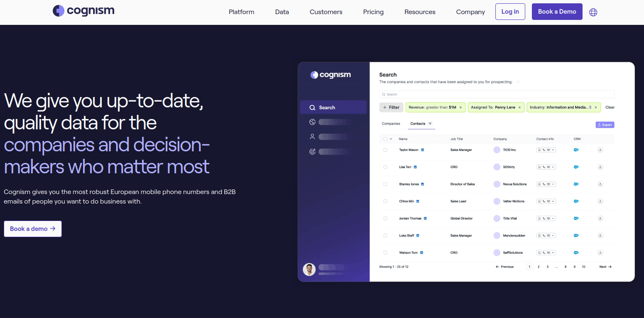Remove the Revenue filter chip
Image resolution: width=644 pixels, height=318 pixels.
pos(460,107)
